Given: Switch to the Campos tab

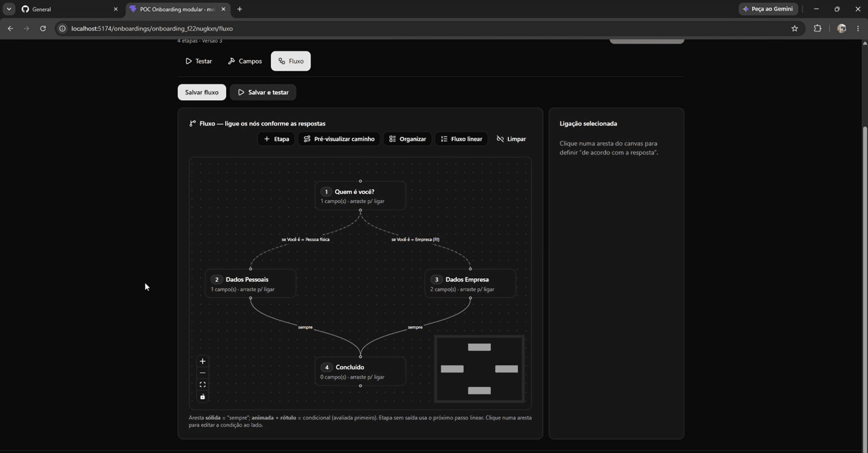Looking at the screenshot, I should tap(245, 61).
